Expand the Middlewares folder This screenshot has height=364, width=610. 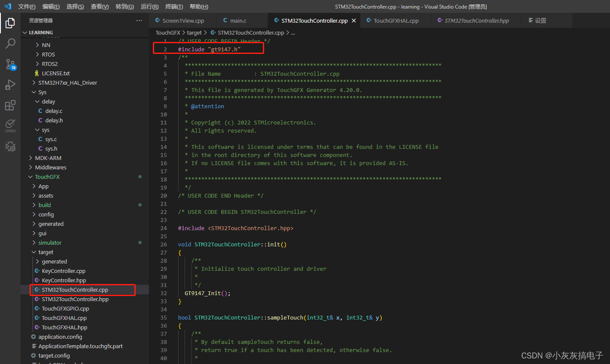(x=51, y=167)
